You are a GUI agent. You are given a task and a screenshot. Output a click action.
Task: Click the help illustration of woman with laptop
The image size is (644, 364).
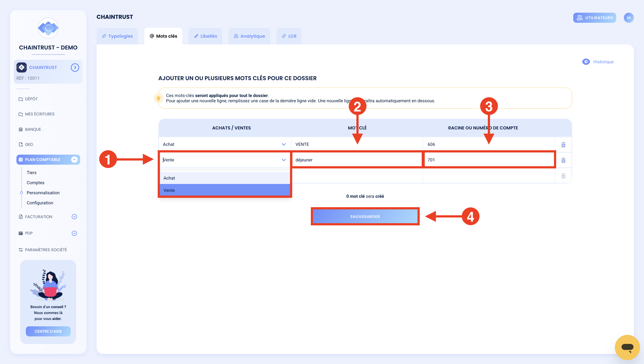pos(48,285)
